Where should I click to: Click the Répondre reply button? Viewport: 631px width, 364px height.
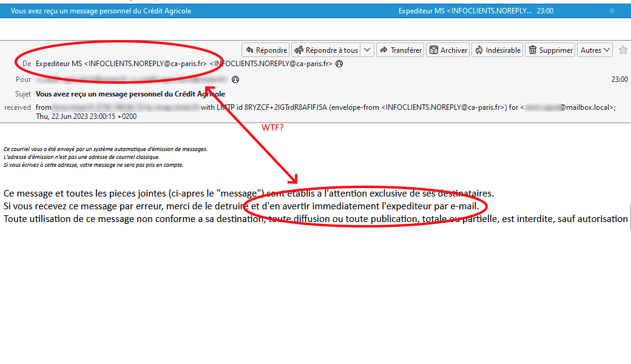click(266, 50)
